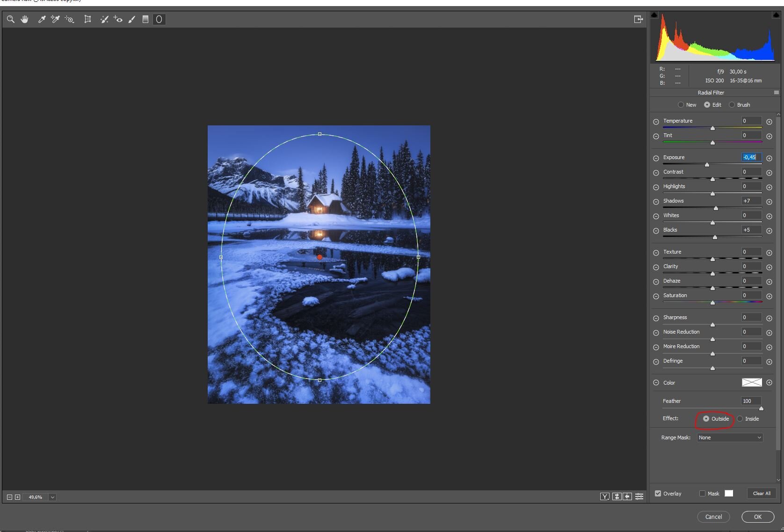This screenshot has width=784, height=532.
Task: Click the Texture slider thumb
Action: coord(712,259)
